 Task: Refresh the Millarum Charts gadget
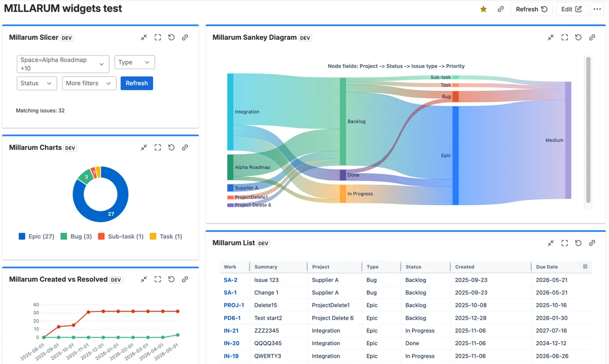pyautogui.click(x=172, y=148)
